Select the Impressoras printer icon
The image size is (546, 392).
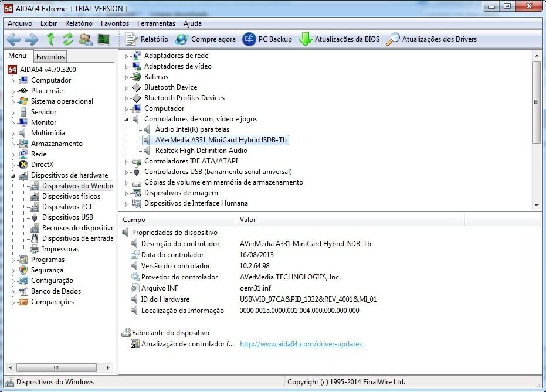35,249
